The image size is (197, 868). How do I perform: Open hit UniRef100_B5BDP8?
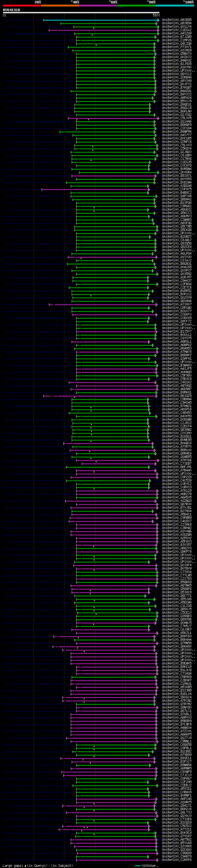pyautogui.click(x=177, y=721)
